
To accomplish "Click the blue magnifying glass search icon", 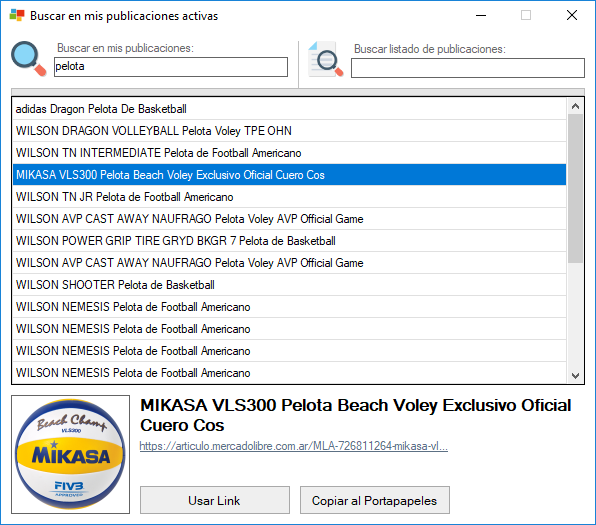I will [x=29, y=59].
